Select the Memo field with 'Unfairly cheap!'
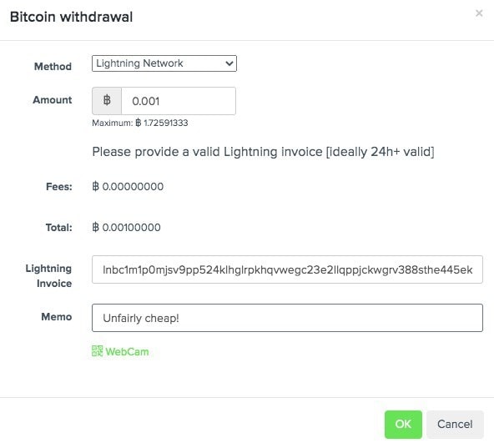 (287, 318)
